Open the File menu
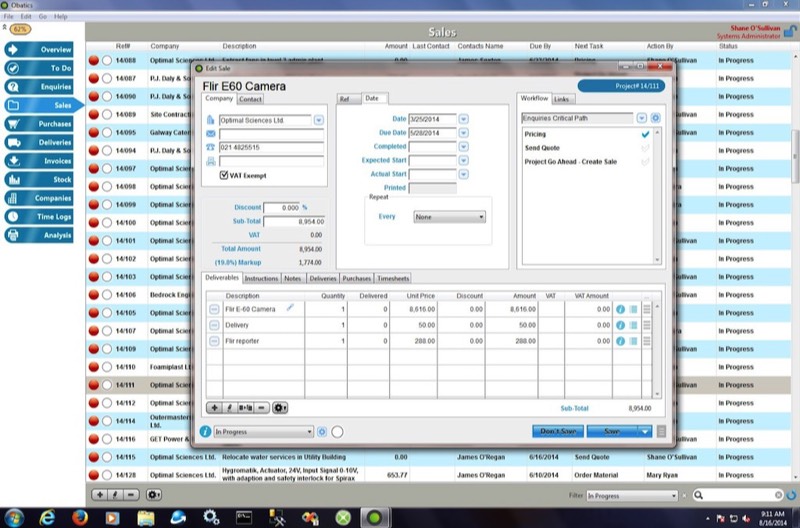Viewport: 800px width, 528px height. (x=9, y=16)
